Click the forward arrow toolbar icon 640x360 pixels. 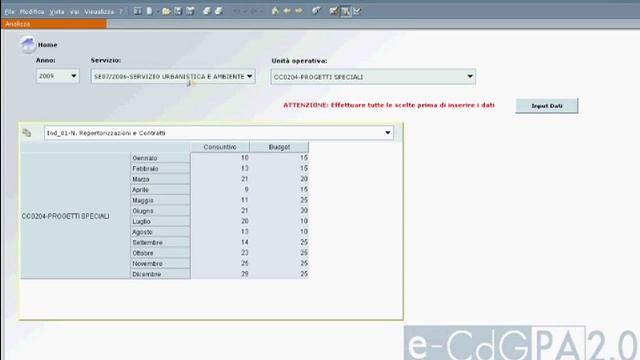point(299,11)
